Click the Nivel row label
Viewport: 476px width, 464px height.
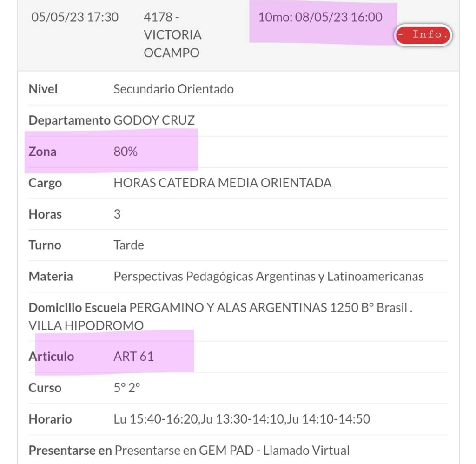point(43,89)
